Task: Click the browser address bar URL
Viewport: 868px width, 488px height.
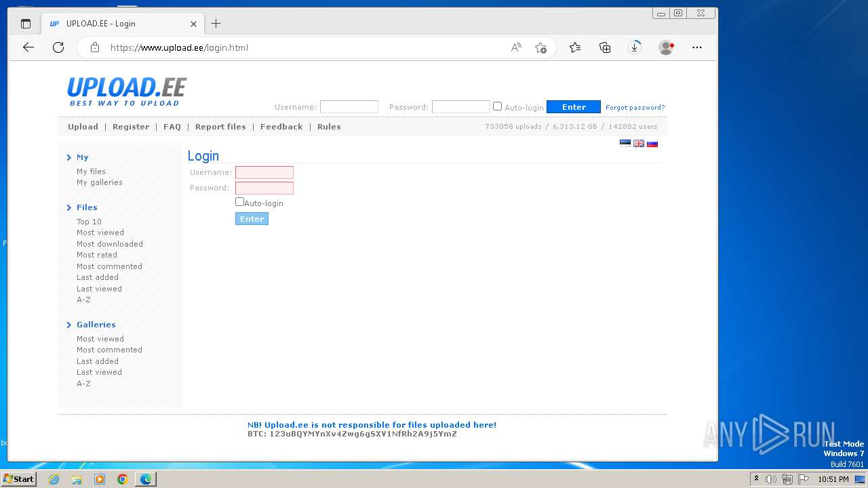Action: [x=179, y=47]
